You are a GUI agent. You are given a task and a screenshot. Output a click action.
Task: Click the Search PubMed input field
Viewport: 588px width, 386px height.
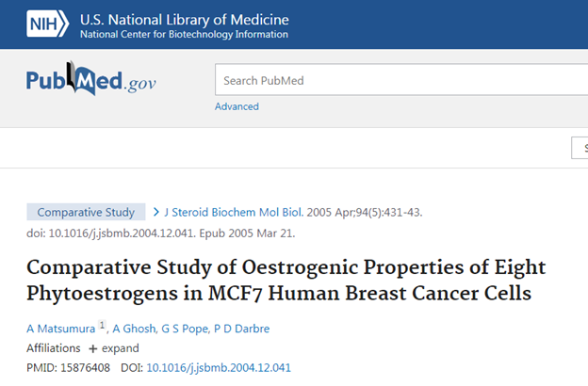[x=401, y=80]
